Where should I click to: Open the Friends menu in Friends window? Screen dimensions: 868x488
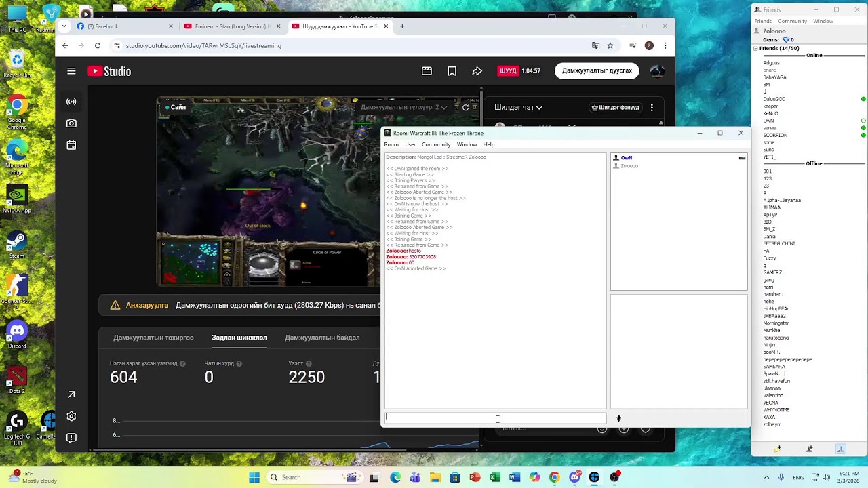pyautogui.click(x=763, y=21)
